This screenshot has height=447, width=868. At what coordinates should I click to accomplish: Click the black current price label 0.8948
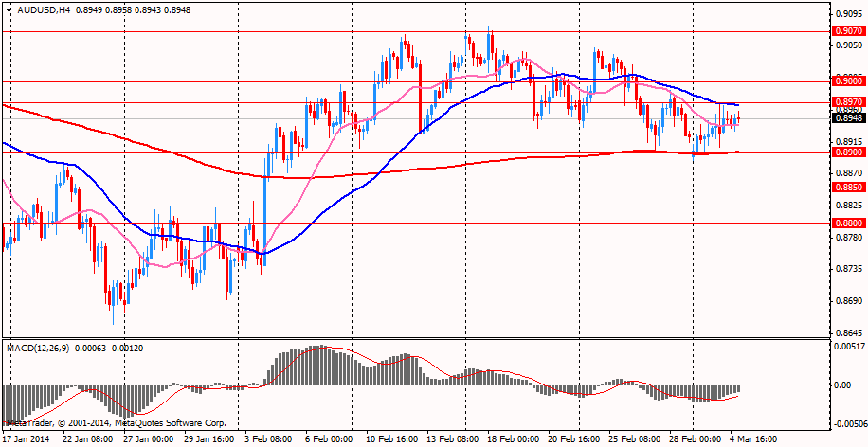pyautogui.click(x=848, y=117)
